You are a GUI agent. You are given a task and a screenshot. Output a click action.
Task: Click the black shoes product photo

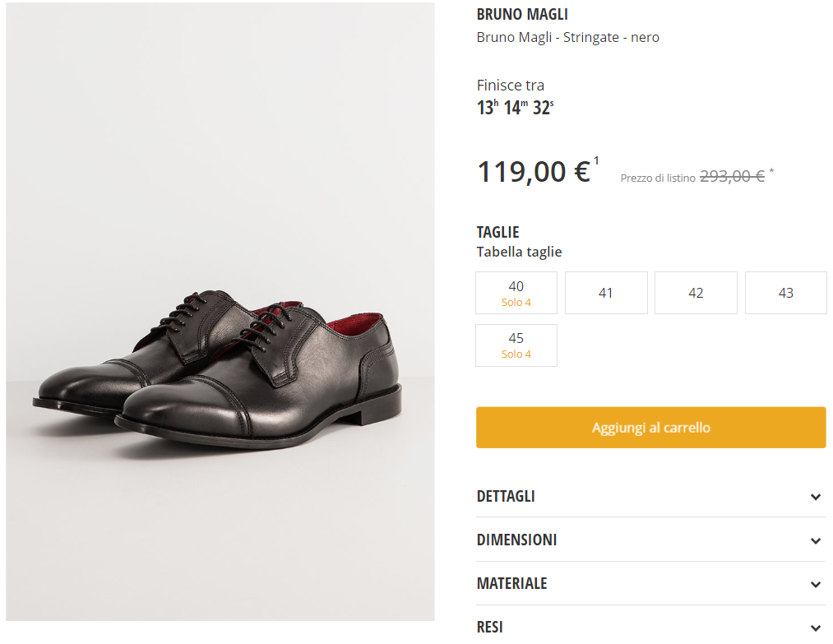coord(220,362)
